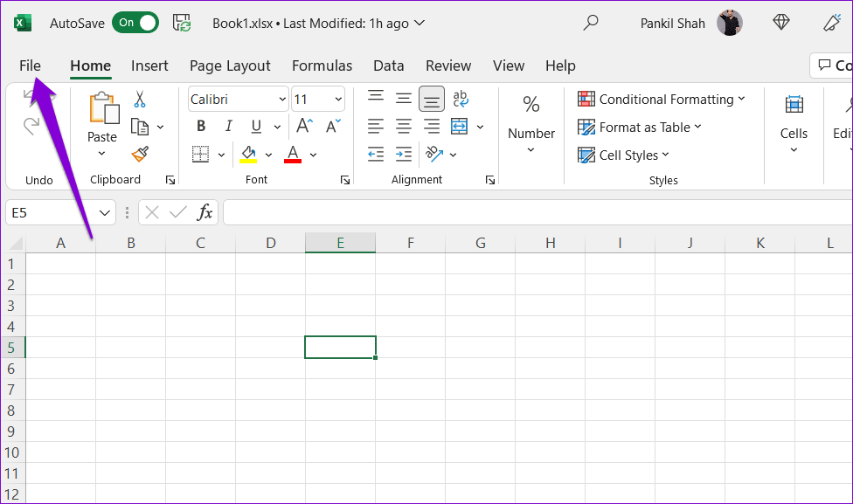Toggle AutoSave off
Screen dimensions: 853x504
pos(135,23)
